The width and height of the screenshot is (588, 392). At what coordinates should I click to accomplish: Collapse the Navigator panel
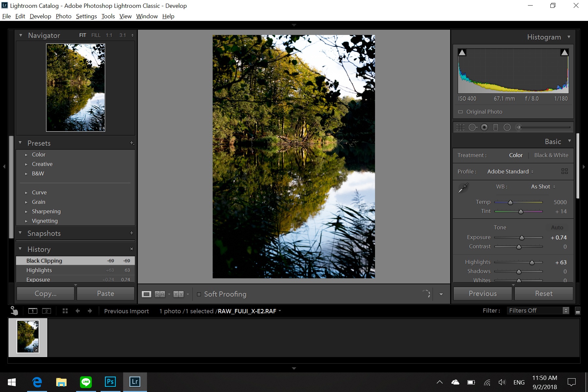(21, 35)
